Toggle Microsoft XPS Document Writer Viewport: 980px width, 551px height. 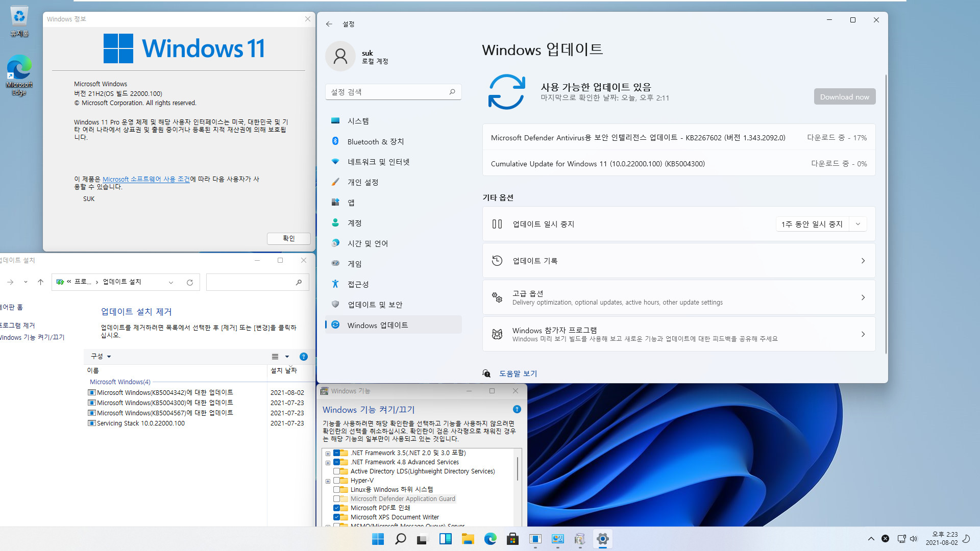pyautogui.click(x=336, y=517)
